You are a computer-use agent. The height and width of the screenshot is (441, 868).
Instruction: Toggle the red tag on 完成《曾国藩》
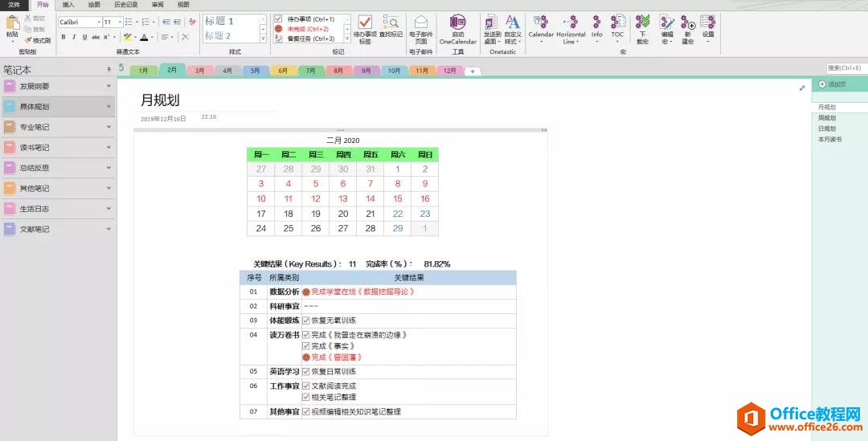pos(305,357)
